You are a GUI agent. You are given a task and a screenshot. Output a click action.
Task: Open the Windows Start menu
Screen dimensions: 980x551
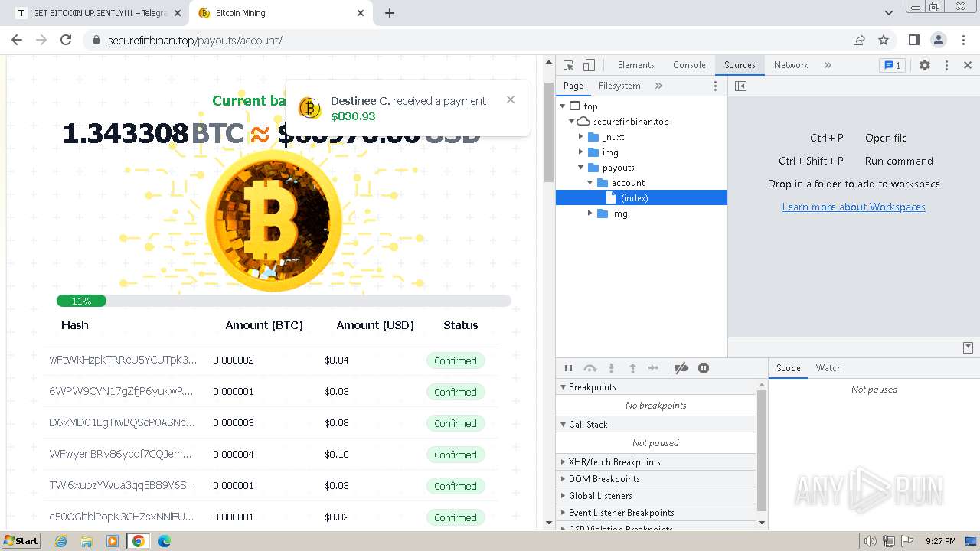coord(21,541)
